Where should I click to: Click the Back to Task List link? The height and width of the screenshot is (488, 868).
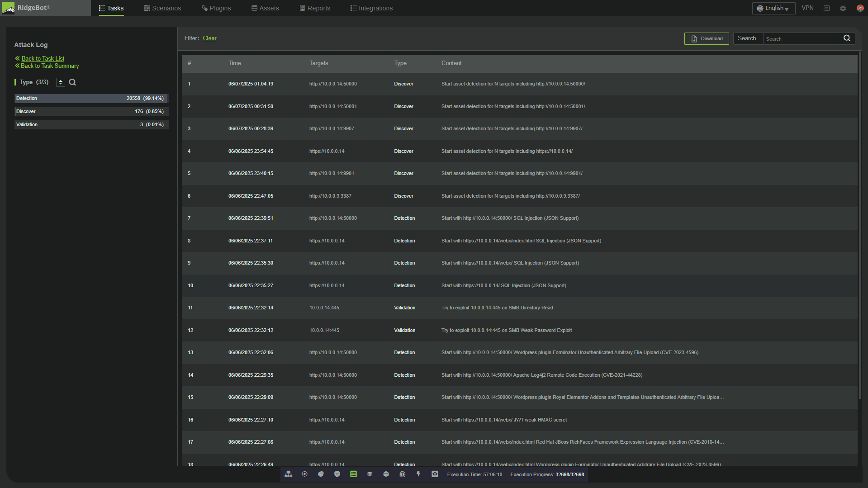coord(43,58)
